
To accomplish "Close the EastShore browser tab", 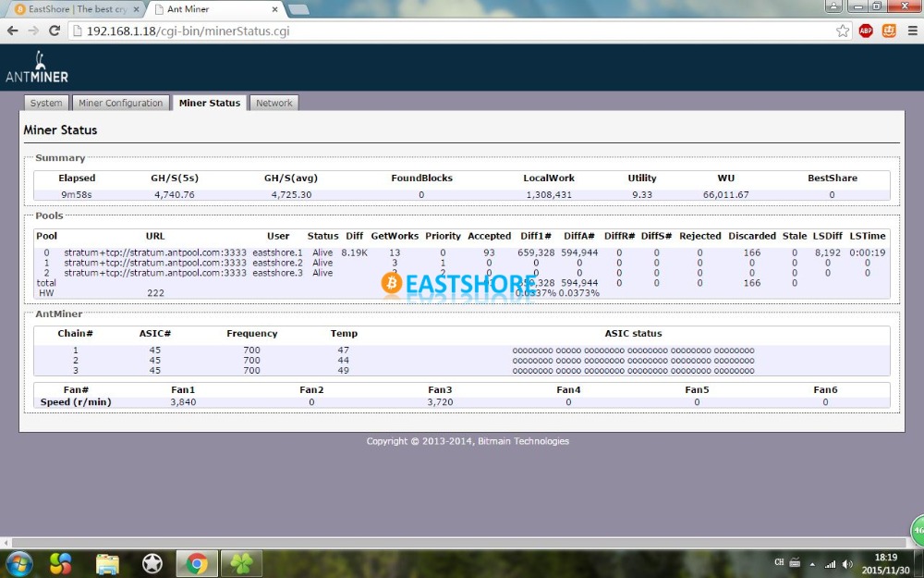I will point(137,9).
